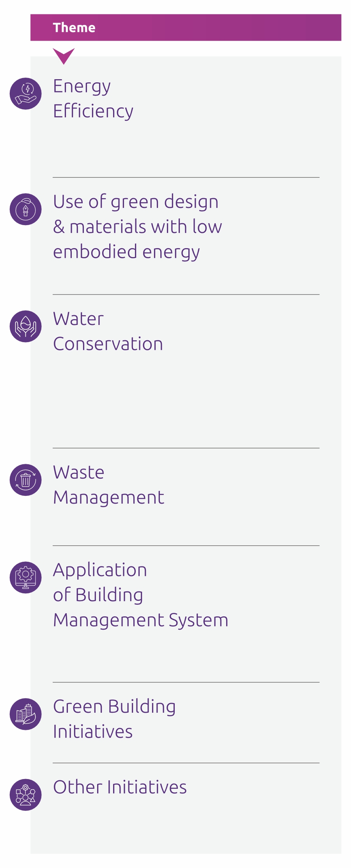Select the Green Building Initiatives text
Image resolution: width=351 pixels, height=868 pixels.
(x=114, y=719)
